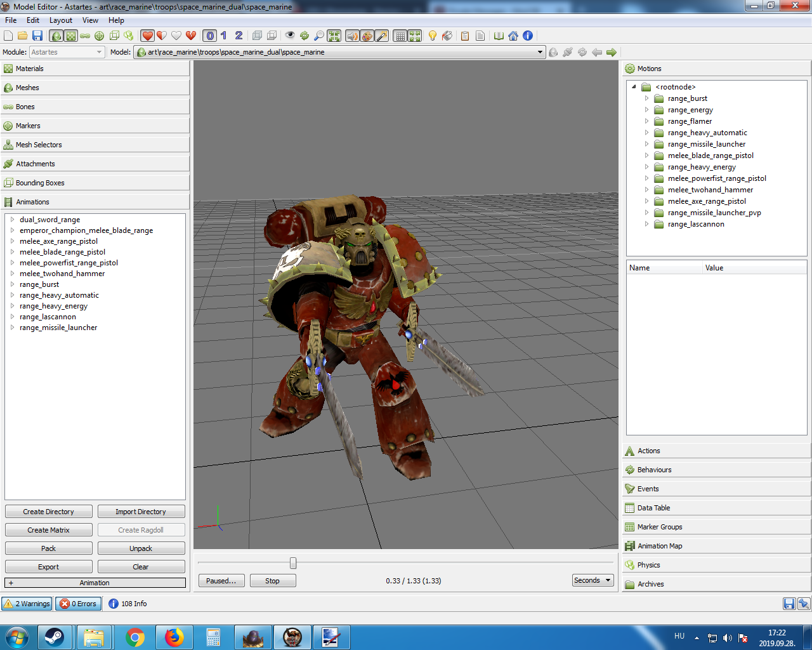
Task: Click the chain link bones toolbar icon
Action: (x=85, y=36)
